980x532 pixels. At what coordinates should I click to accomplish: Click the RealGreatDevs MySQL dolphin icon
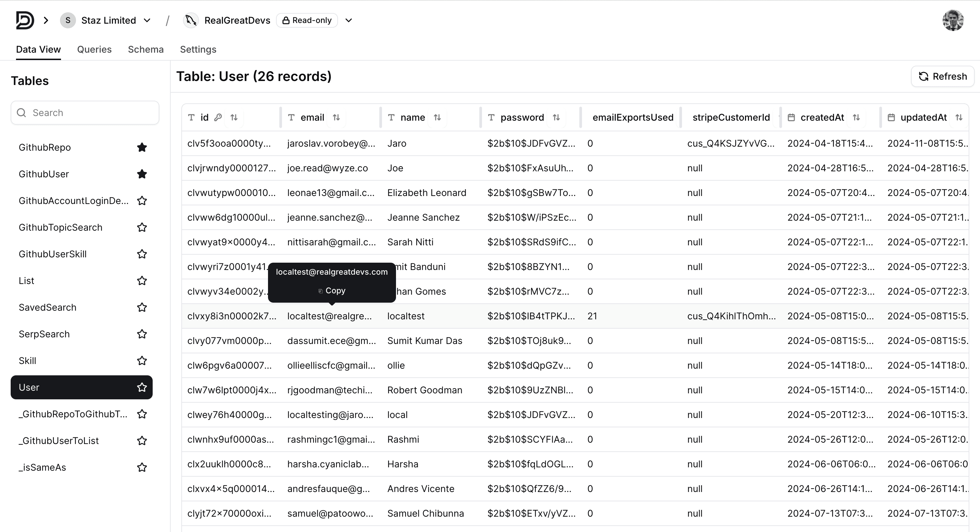(191, 20)
